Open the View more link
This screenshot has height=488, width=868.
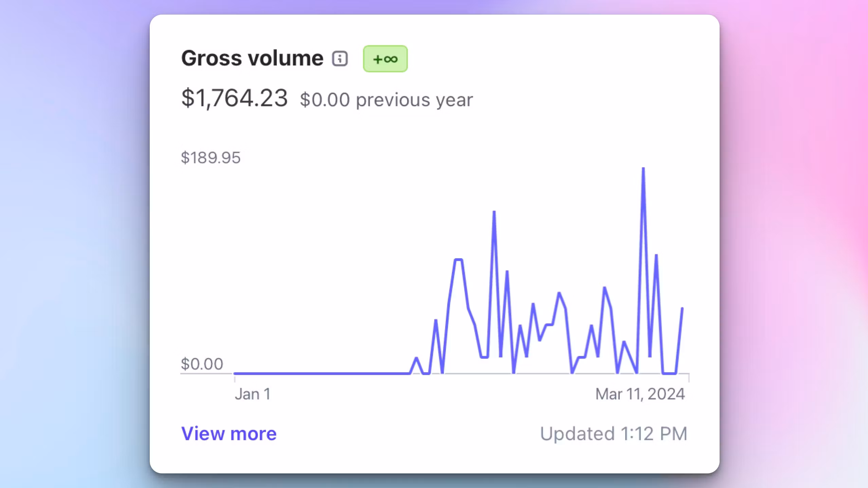point(229,433)
